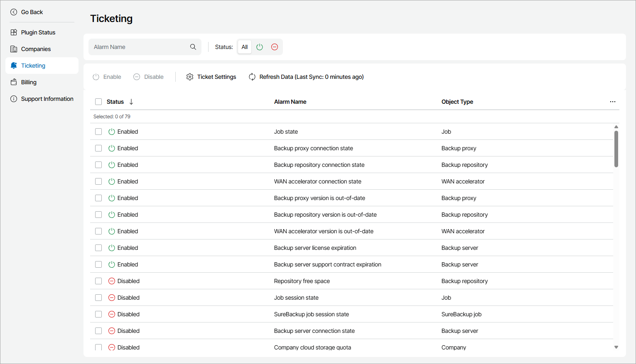The image size is (636, 364).
Task: Sort the table by Object Type header
Action: click(x=457, y=102)
